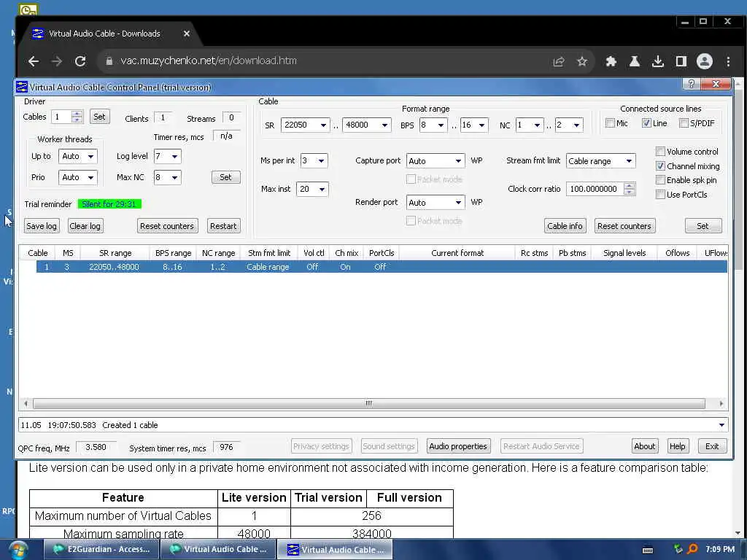Click the control panel help question-mark button
Image resolution: width=747 pixels, height=560 pixels.
pos(692,84)
